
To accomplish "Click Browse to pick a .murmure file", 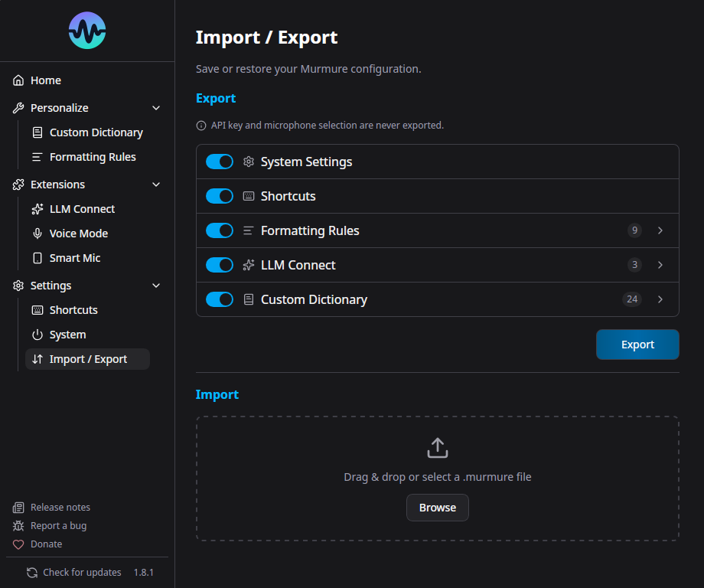I will point(437,507).
